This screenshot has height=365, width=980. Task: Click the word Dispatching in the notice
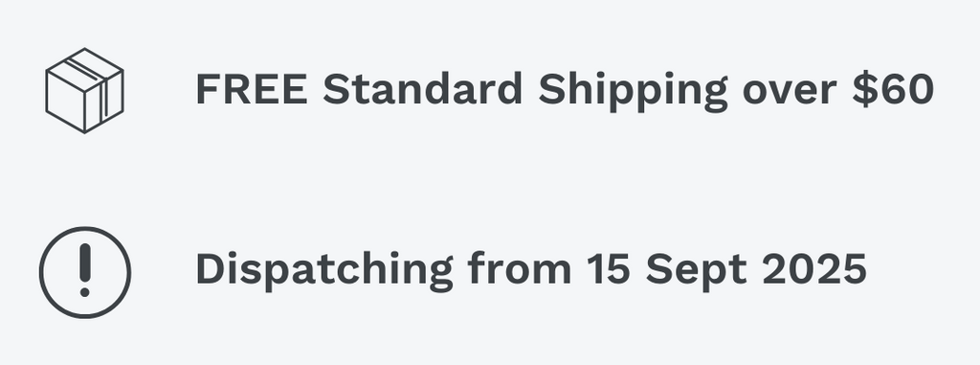(x=324, y=270)
